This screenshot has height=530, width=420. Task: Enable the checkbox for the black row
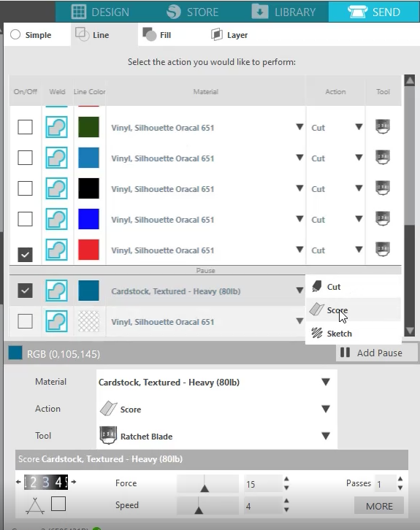coord(25,188)
